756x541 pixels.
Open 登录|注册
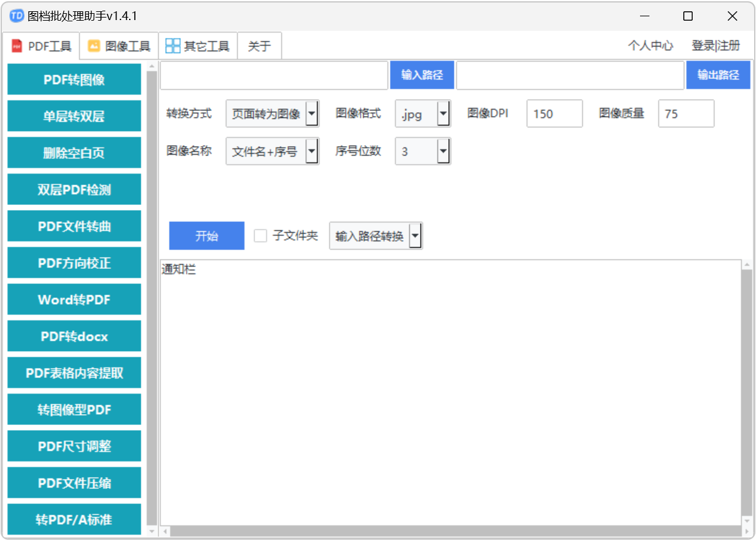(715, 46)
